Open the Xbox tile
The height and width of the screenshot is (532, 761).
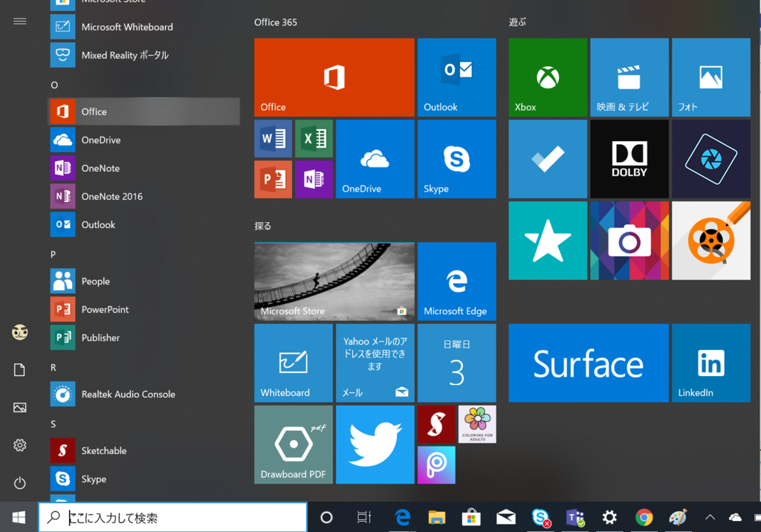click(x=548, y=77)
